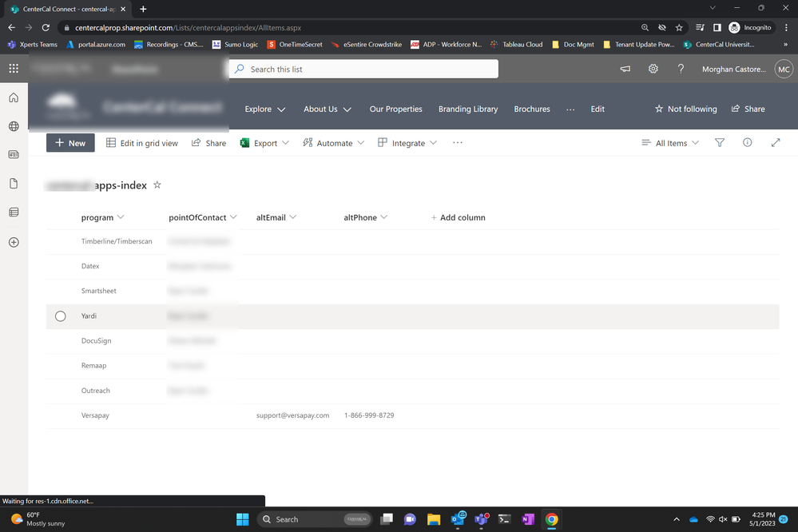Expand list to full content mode
The width and height of the screenshot is (798, 532).
pos(776,143)
